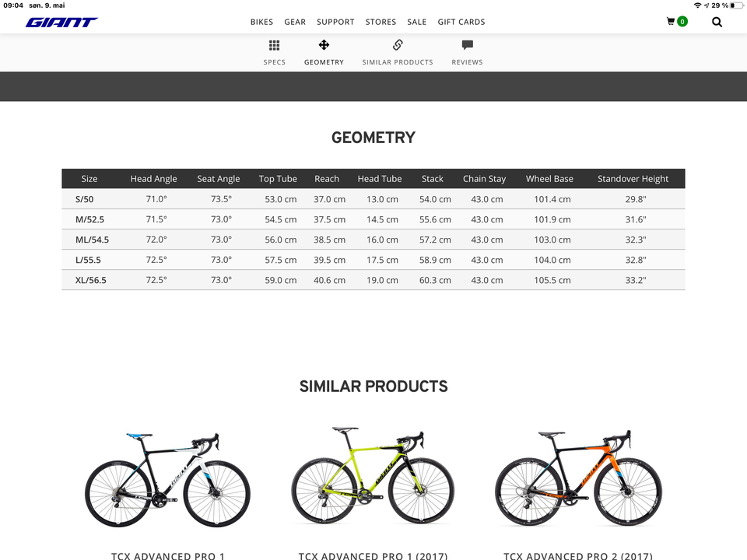Tap the battery status indicator
The image size is (747, 560).
point(736,5)
